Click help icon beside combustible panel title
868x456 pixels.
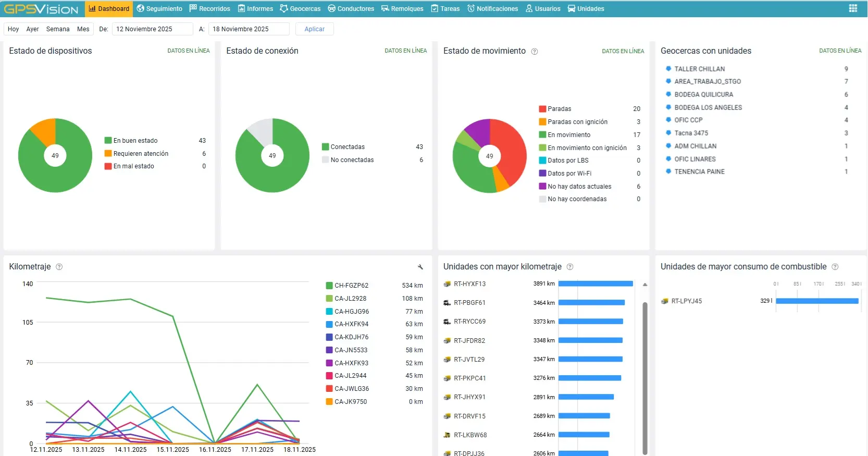(x=835, y=267)
